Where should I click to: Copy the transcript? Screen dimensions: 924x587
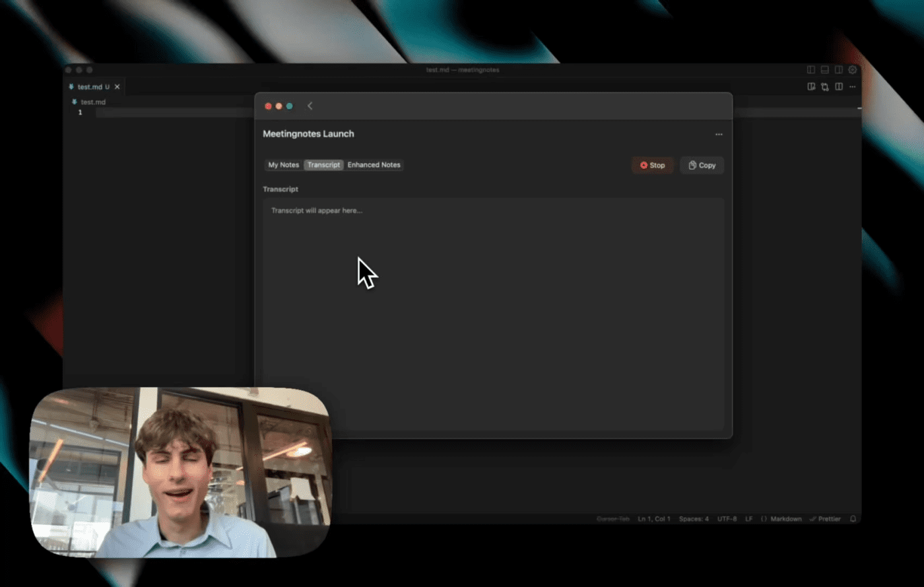click(x=702, y=165)
